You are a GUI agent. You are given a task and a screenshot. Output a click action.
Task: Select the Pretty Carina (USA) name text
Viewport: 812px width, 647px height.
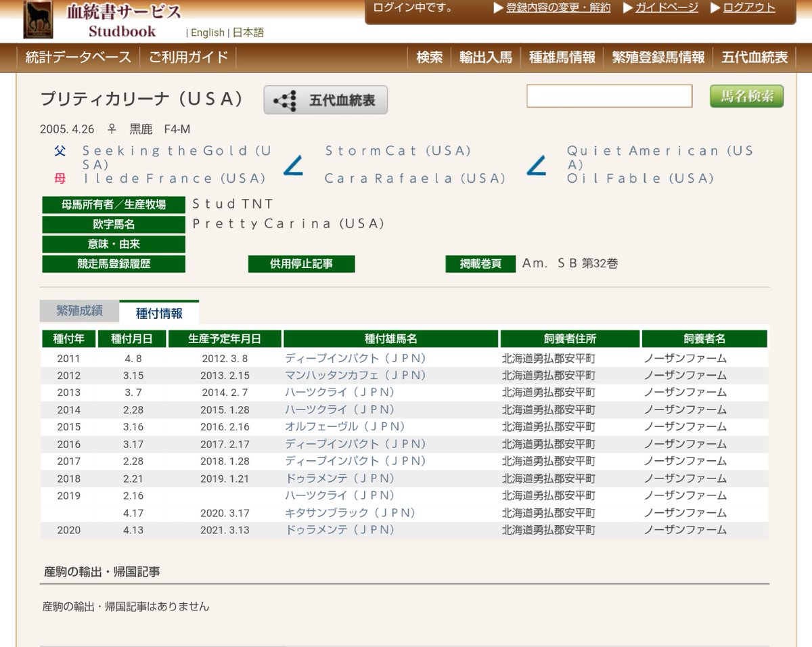[288, 223]
